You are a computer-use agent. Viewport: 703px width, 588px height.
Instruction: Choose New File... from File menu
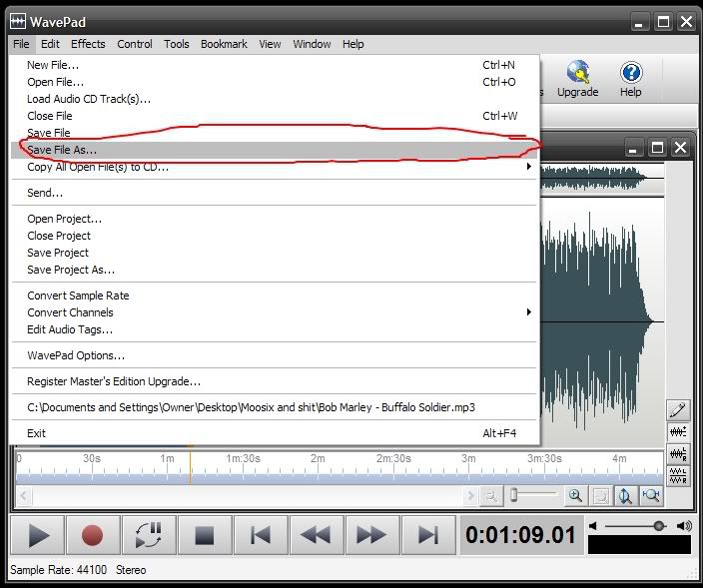(x=274, y=65)
